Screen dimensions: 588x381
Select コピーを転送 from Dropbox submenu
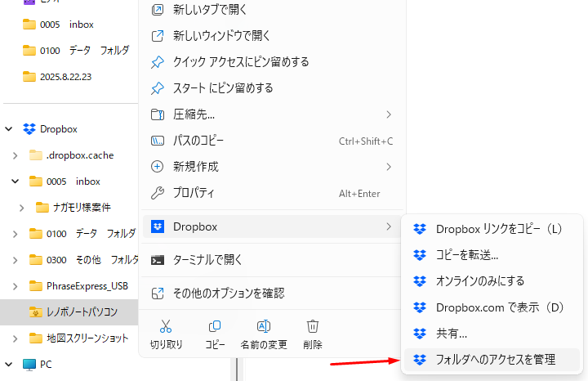[467, 255]
